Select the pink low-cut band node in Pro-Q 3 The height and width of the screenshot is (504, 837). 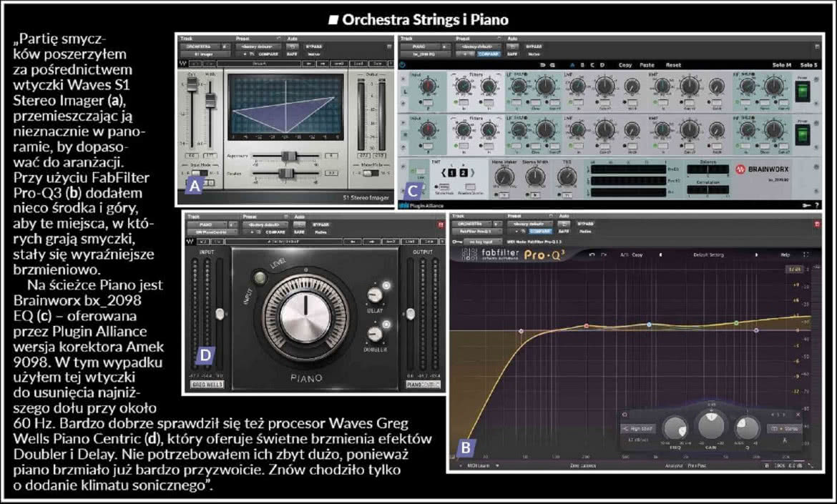tap(521, 331)
